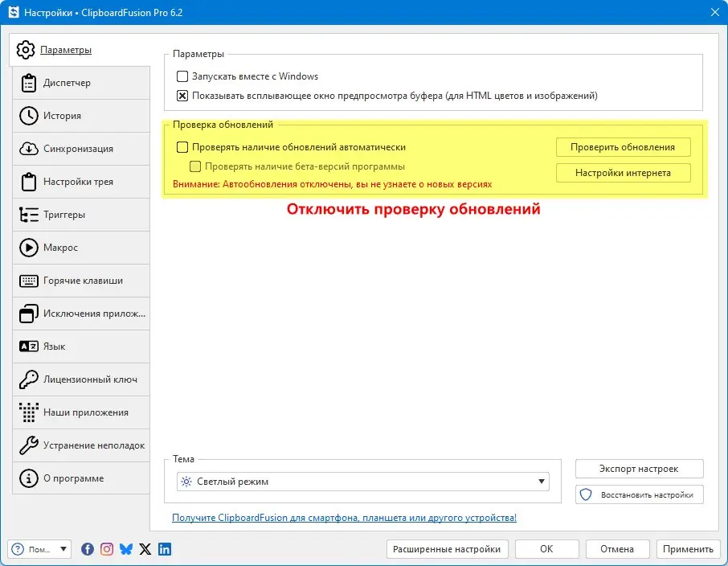Click the windows icon for Исключения приложений
The width and height of the screenshot is (728, 566).
29,314
